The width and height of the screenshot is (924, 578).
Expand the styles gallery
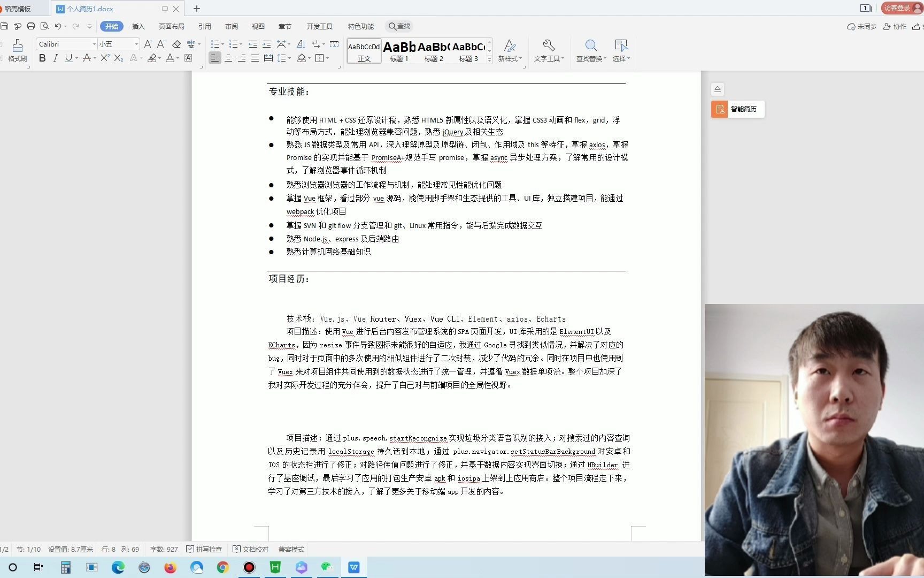[489, 60]
